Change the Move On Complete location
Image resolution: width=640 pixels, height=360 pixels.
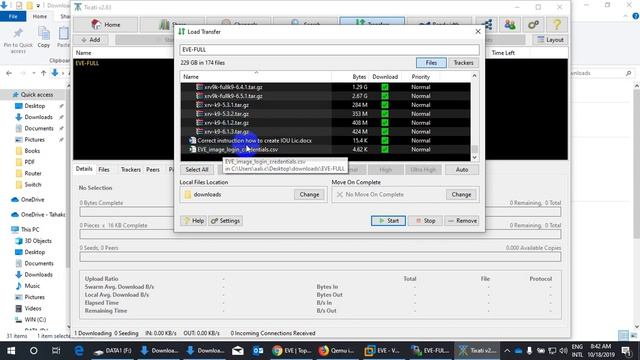click(x=461, y=195)
